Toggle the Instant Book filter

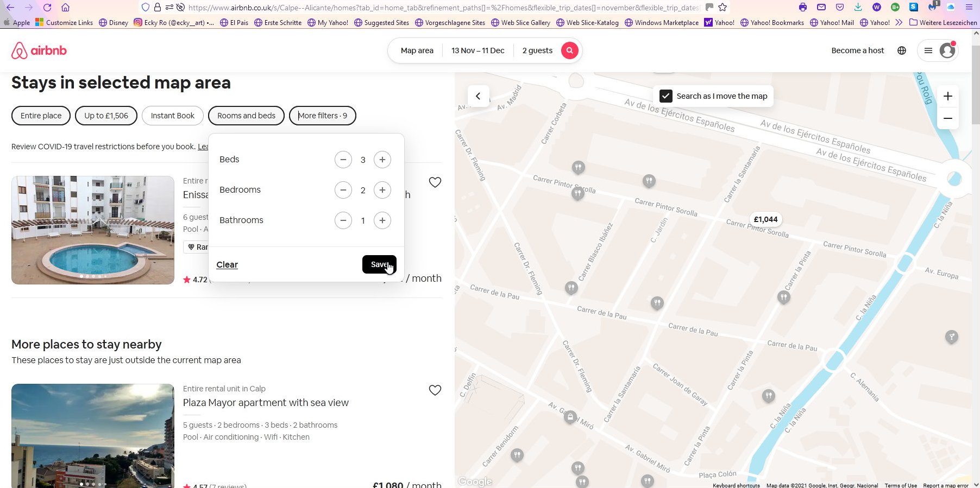coord(172,116)
